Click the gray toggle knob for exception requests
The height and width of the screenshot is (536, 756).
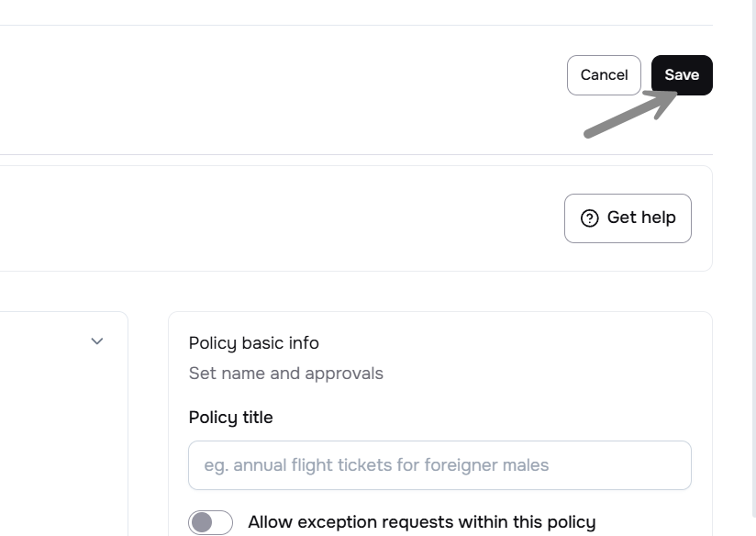click(x=201, y=522)
